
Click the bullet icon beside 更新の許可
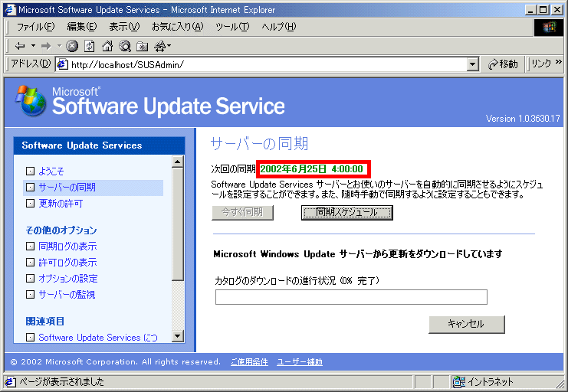(x=31, y=204)
